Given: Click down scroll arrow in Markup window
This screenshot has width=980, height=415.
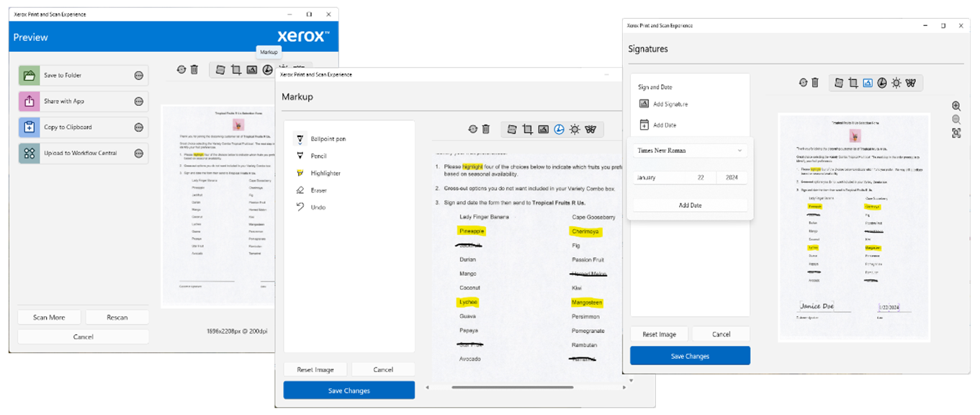Looking at the screenshot, I should [x=631, y=380].
